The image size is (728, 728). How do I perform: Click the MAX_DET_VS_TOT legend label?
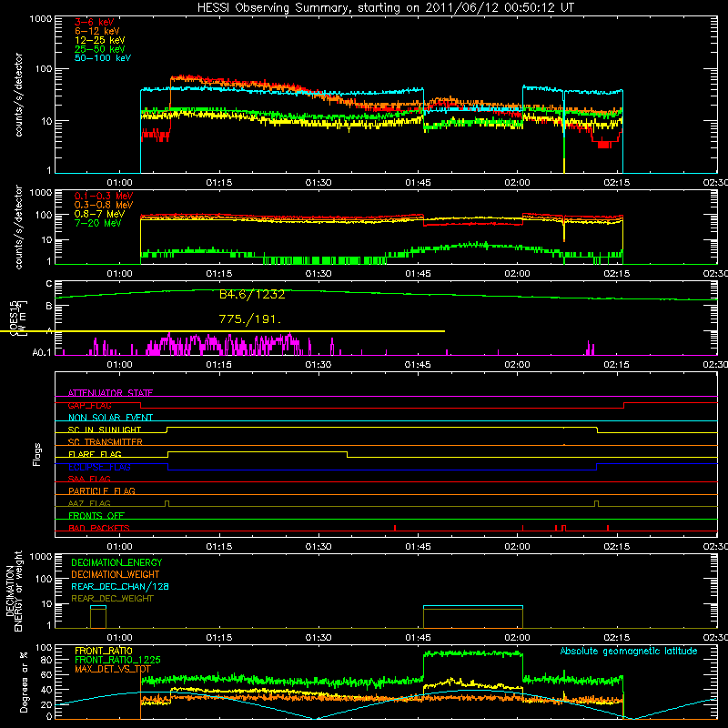pyautogui.click(x=113, y=669)
